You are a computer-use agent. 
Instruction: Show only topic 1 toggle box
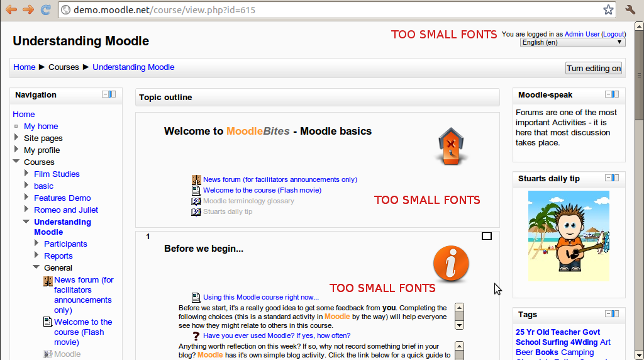487,236
